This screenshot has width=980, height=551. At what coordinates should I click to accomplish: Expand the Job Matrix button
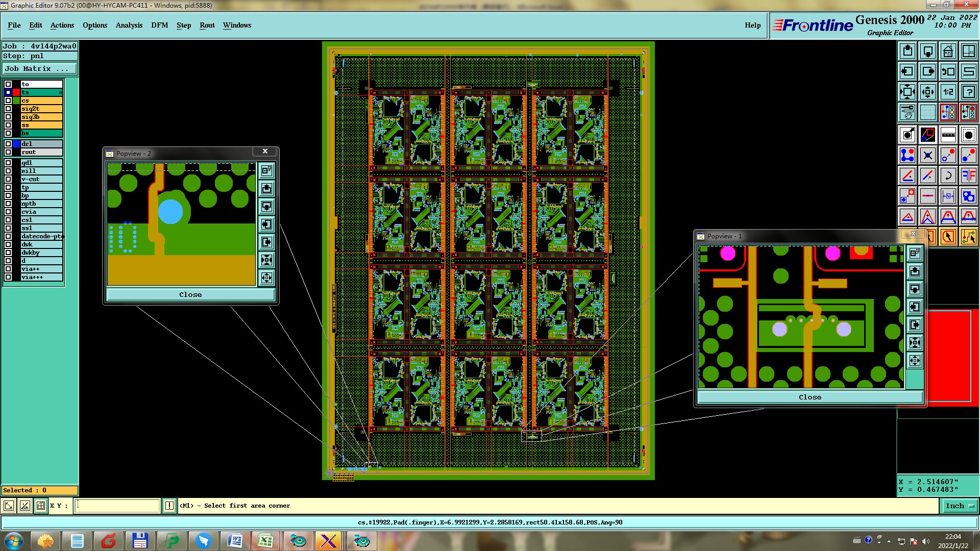pos(40,68)
